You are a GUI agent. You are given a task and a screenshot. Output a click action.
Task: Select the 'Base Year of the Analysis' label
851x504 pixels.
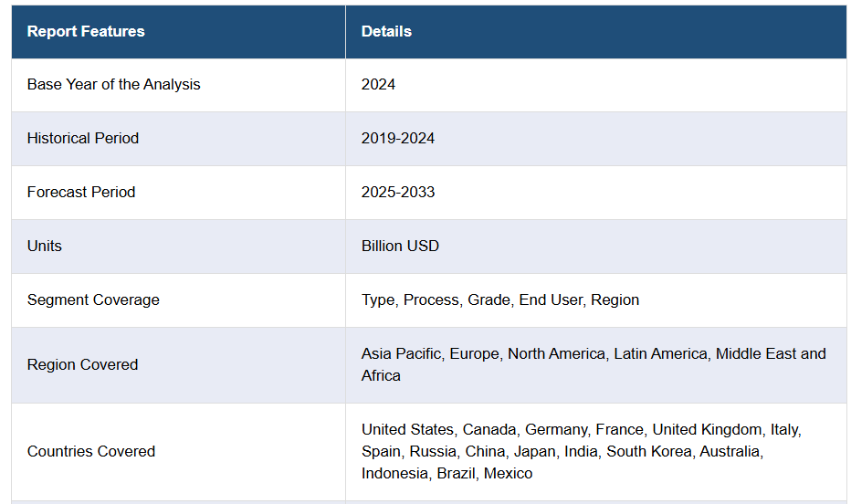point(113,84)
